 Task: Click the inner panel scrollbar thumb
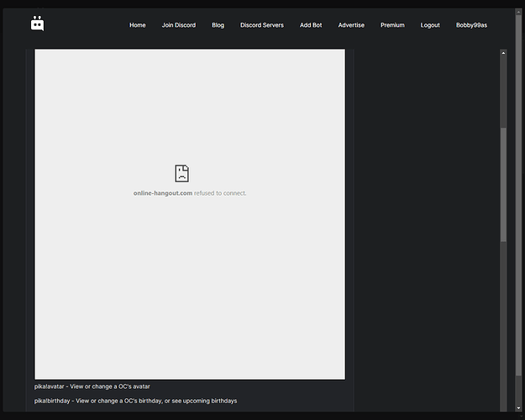503,184
